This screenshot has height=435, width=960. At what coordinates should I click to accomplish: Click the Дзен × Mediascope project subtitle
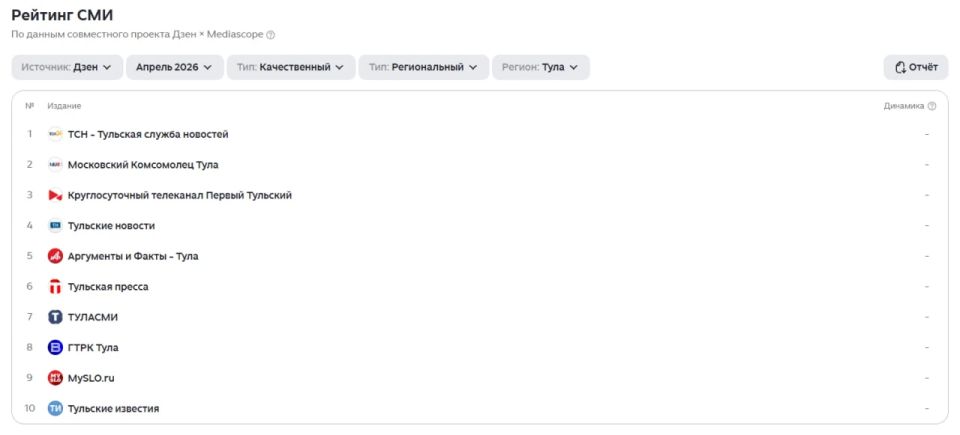click(x=138, y=35)
